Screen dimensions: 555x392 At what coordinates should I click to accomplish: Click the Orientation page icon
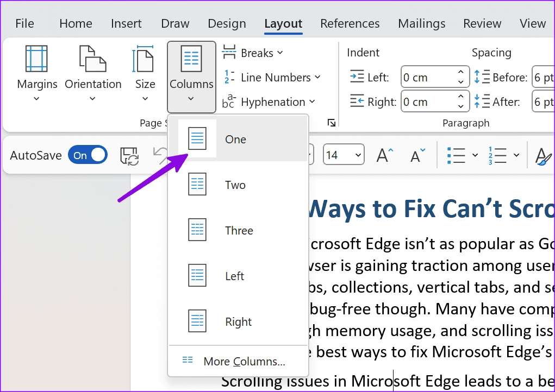(92, 59)
